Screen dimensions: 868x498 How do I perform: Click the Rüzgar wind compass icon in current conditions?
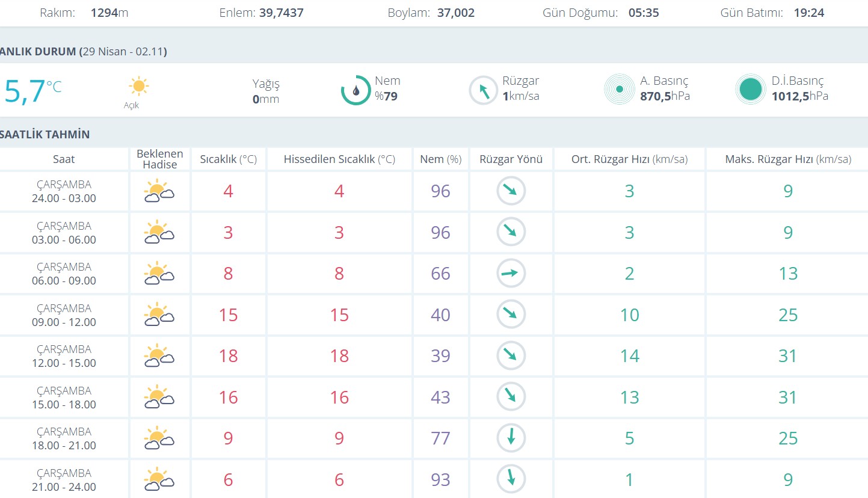[x=484, y=90]
